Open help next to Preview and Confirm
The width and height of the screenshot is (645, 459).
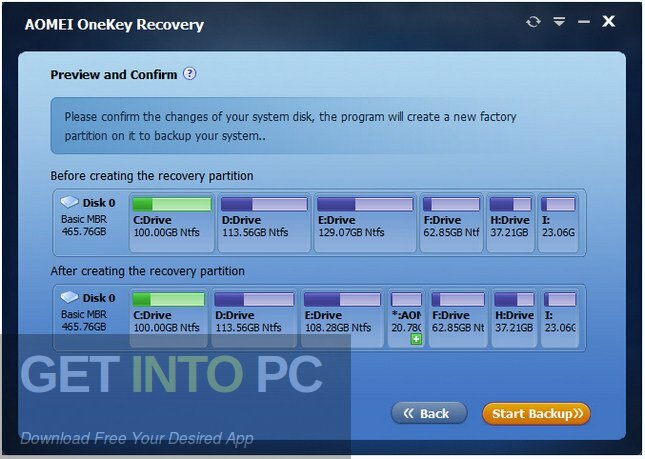tap(189, 74)
